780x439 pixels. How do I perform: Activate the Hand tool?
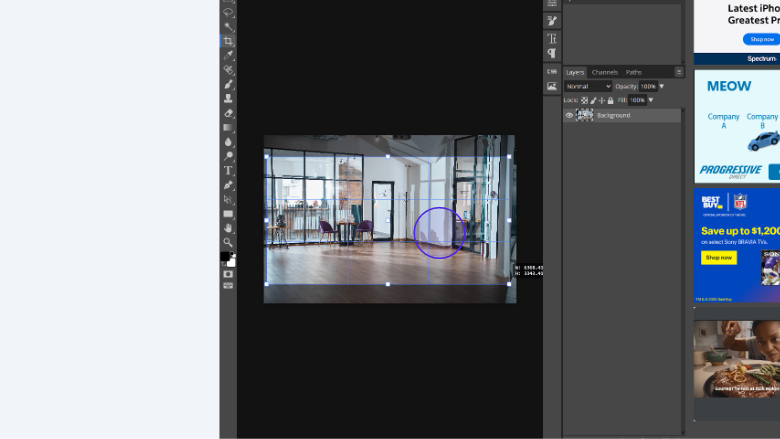(228, 228)
